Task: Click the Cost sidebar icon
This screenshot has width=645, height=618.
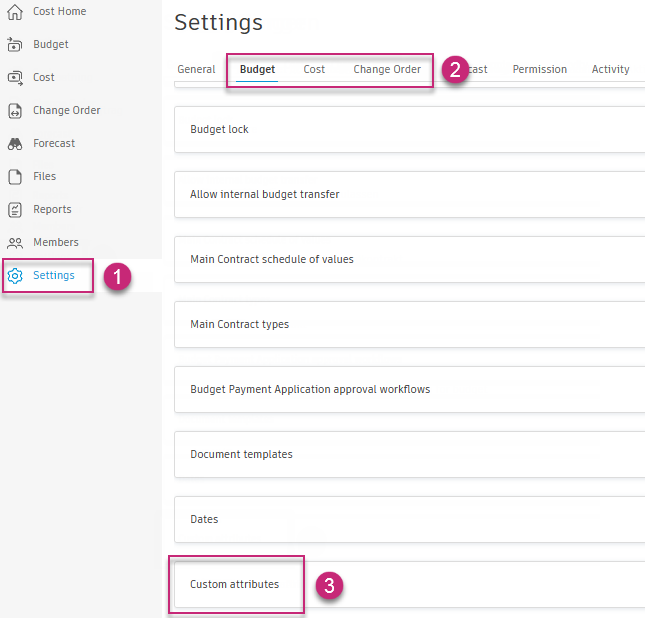Action: (15, 77)
